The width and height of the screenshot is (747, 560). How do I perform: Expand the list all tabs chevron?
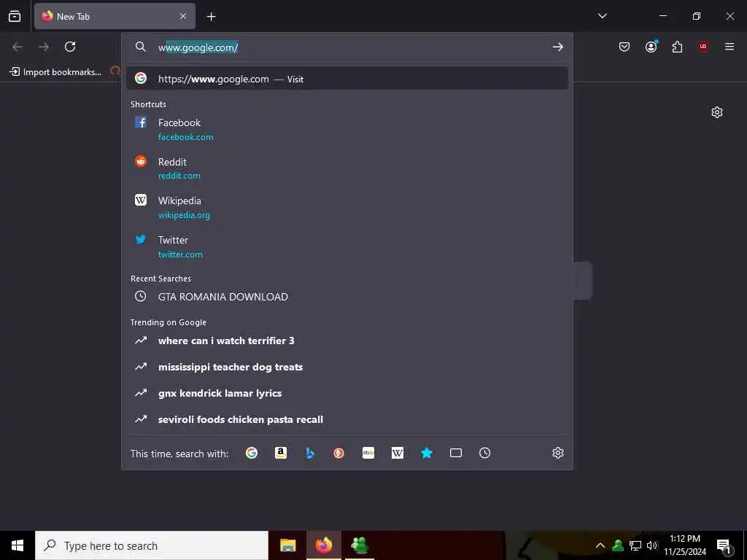point(603,16)
